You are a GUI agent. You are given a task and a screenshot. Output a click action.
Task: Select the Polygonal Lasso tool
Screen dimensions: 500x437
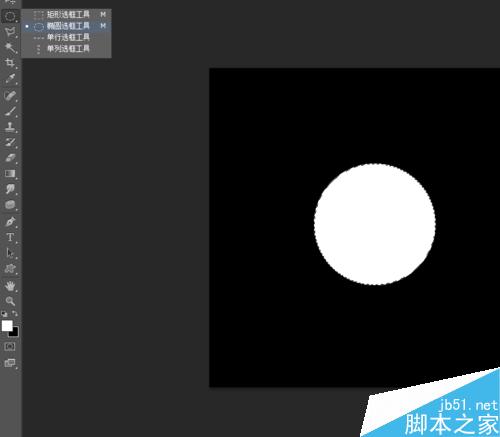(10, 32)
